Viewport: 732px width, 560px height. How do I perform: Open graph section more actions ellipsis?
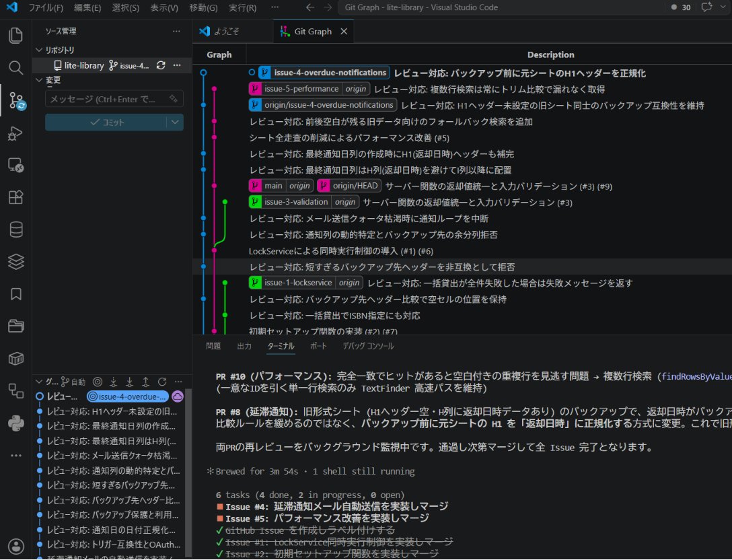(x=178, y=382)
